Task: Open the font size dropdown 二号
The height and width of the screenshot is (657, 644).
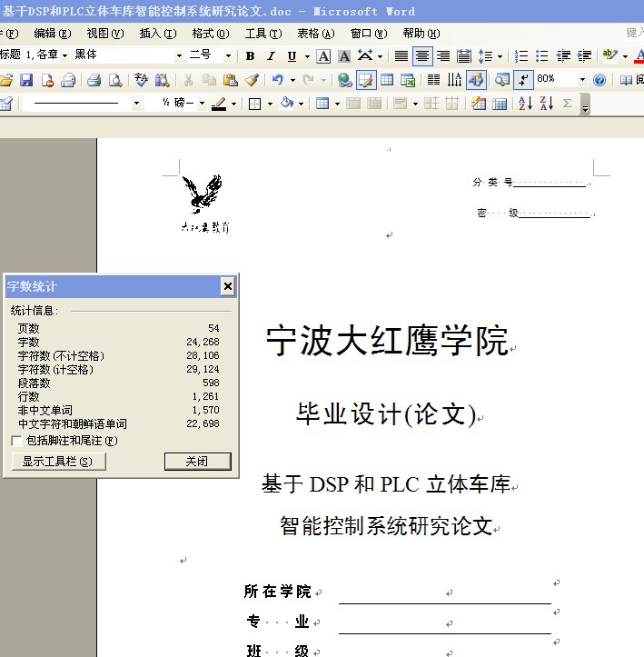Action: pyautogui.click(x=228, y=55)
